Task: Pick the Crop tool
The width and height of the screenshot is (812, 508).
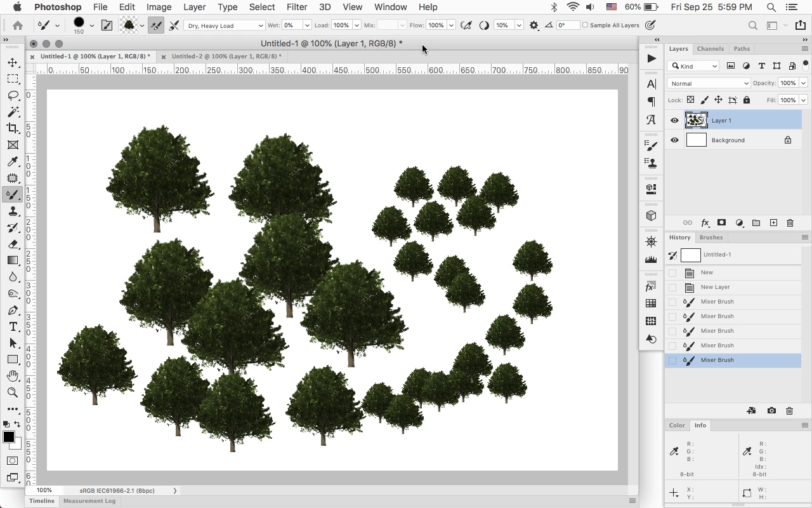Action: point(13,128)
